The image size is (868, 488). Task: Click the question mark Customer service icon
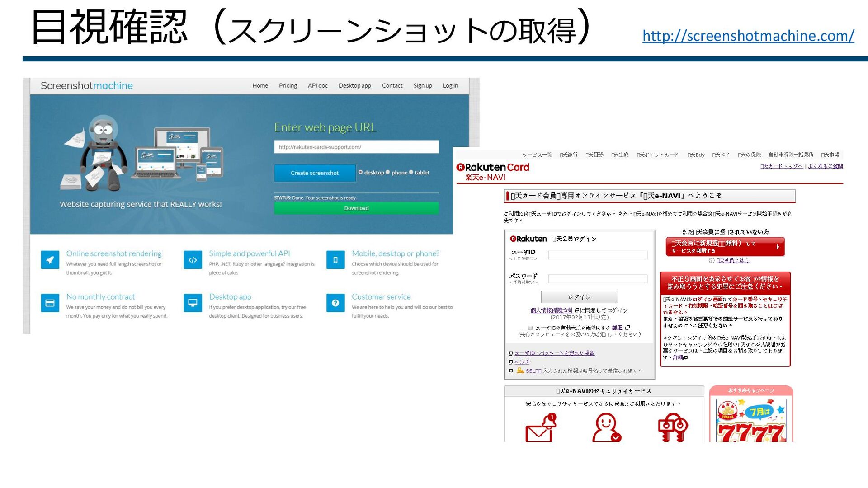pyautogui.click(x=335, y=303)
